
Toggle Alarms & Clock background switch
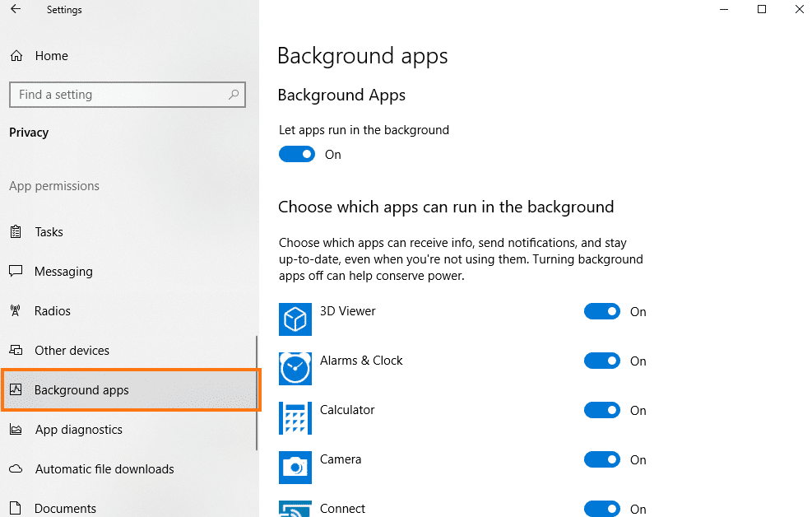coord(601,361)
